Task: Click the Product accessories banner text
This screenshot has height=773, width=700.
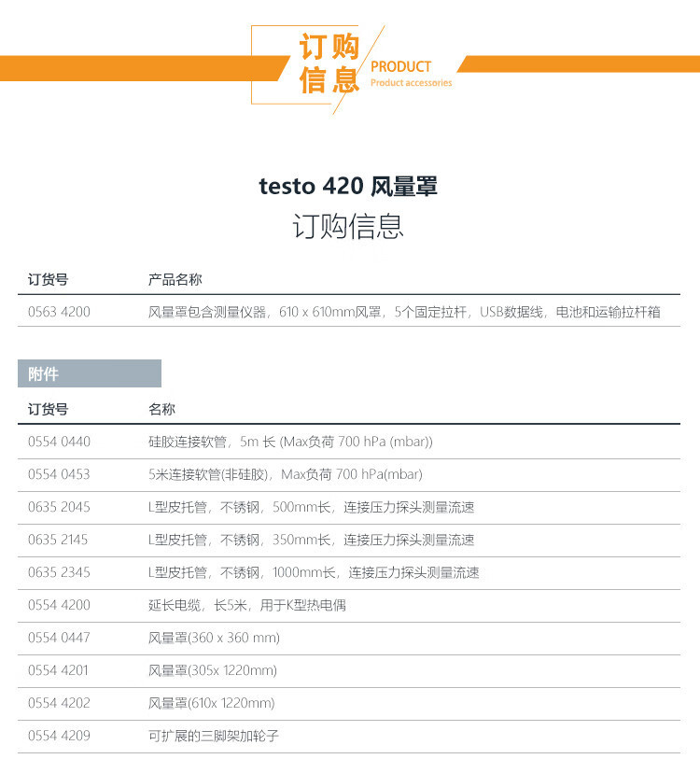Action: [411, 83]
